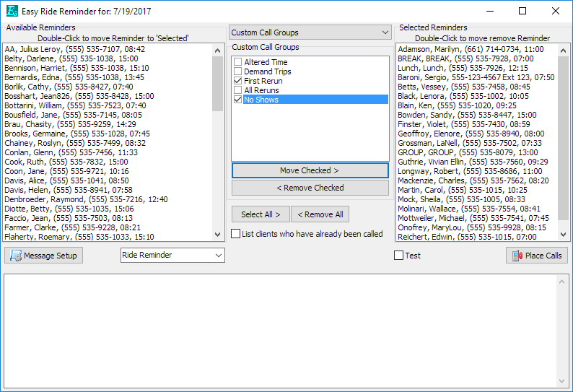Click Available Reminders scrollbar thumb
This screenshot has height=392, width=573.
(218, 84)
